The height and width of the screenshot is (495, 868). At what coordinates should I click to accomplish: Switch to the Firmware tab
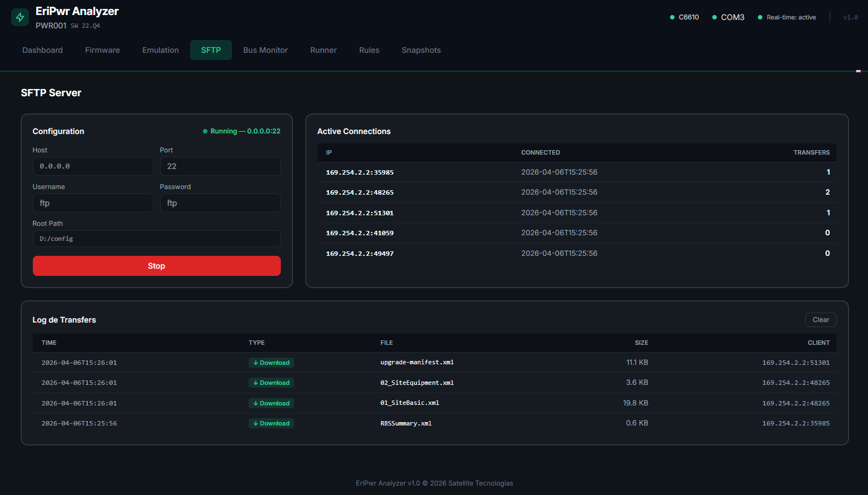coord(102,50)
